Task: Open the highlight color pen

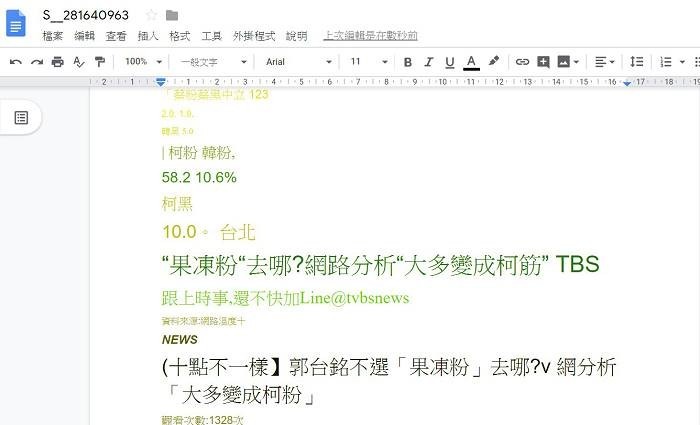Action: [x=494, y=61]
